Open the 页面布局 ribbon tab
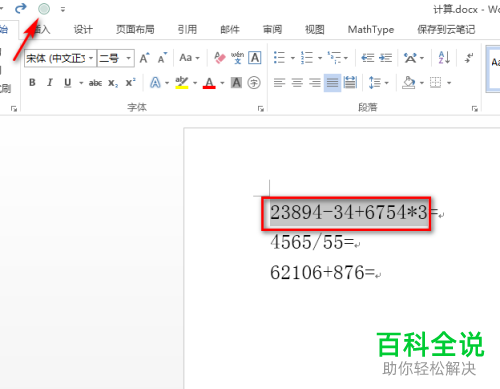Image resolution: width=500 pixels, height=389 pixels. (135, 30)
